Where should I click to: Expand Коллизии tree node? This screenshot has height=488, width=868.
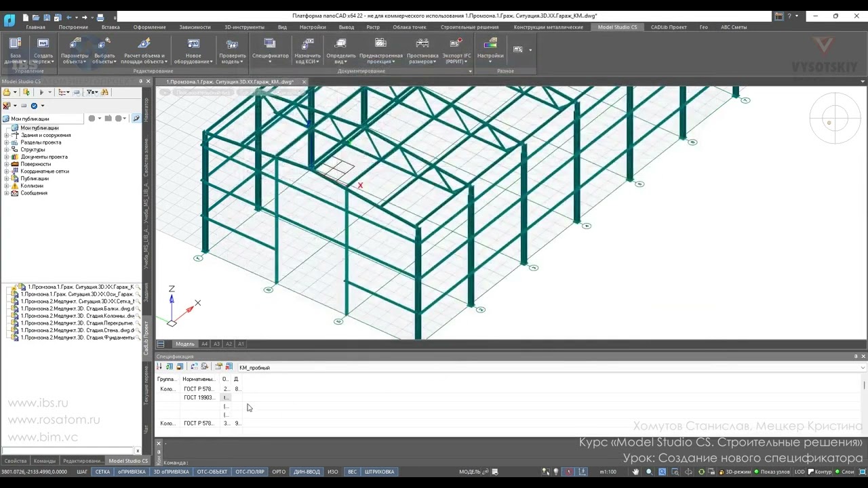pos(7,186)
